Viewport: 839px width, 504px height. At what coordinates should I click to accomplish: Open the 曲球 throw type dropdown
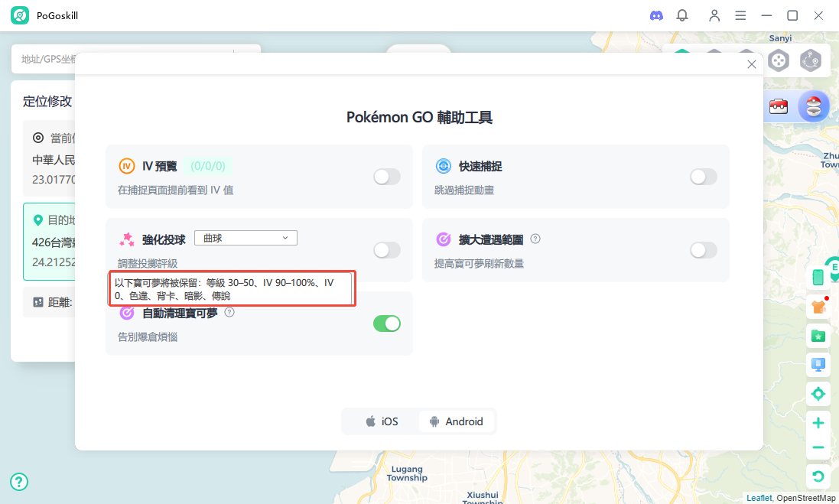click(246, 238)
